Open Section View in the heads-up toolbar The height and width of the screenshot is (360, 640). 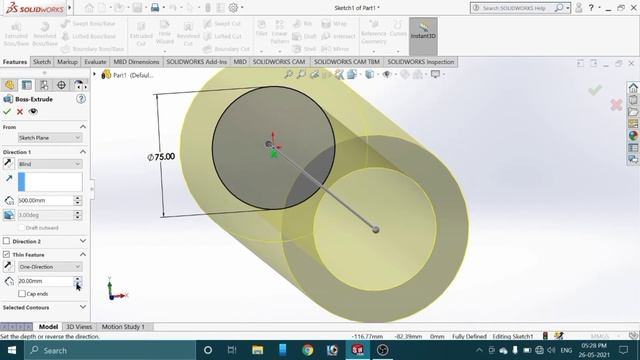[327, 74]
